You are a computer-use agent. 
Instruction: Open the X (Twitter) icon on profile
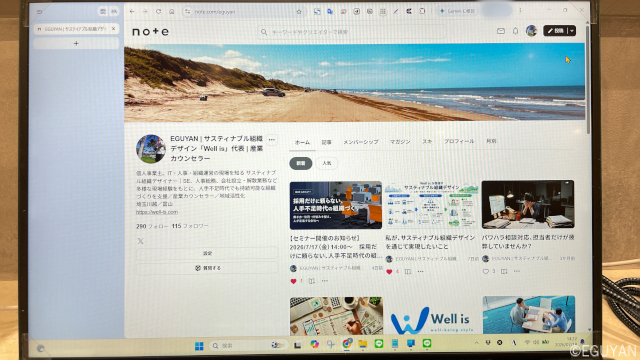[140, 241]
